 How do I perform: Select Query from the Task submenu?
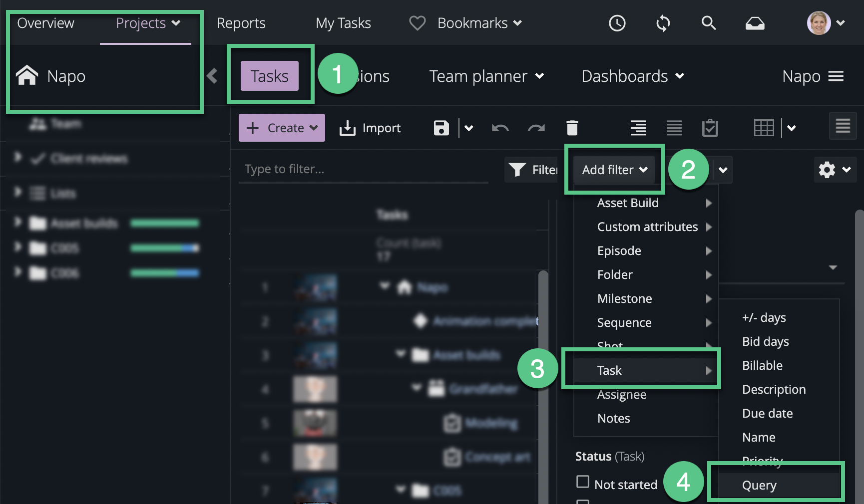[759, 485]
